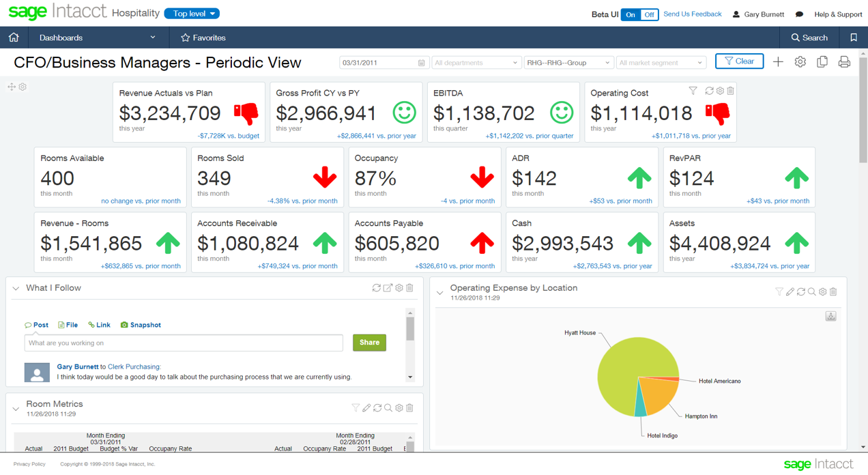Delete the Operating Expense by Location panel
The image size is (868, 475).
pyautogui.click(x=833, y=292)
